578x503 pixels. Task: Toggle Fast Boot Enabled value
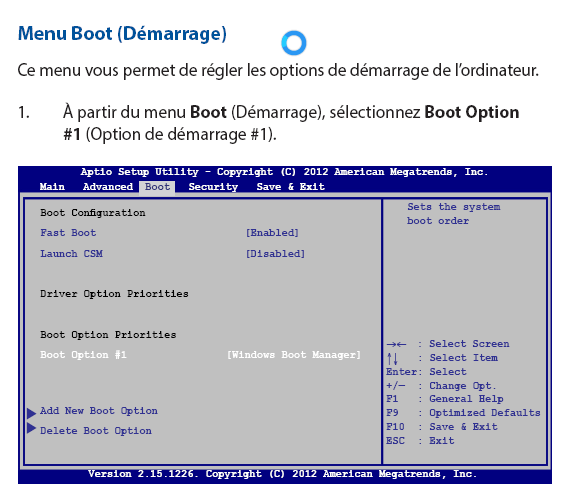[x=272, y=233]
